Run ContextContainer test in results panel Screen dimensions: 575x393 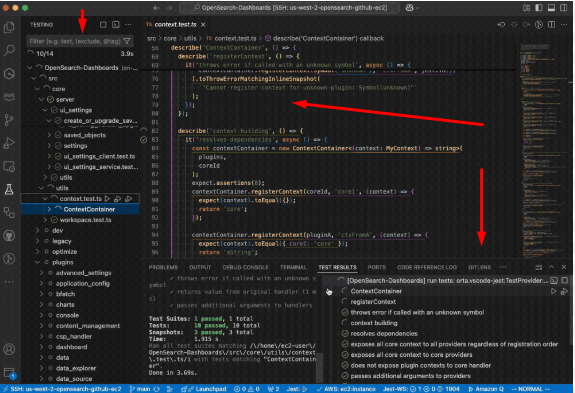coord(553,291)
